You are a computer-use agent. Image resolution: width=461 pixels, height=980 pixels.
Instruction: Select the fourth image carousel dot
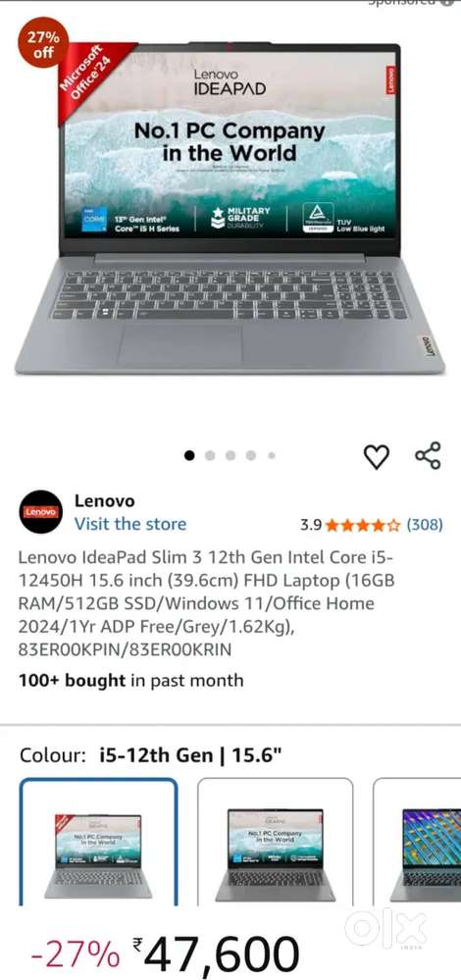(x=251, y=455)
